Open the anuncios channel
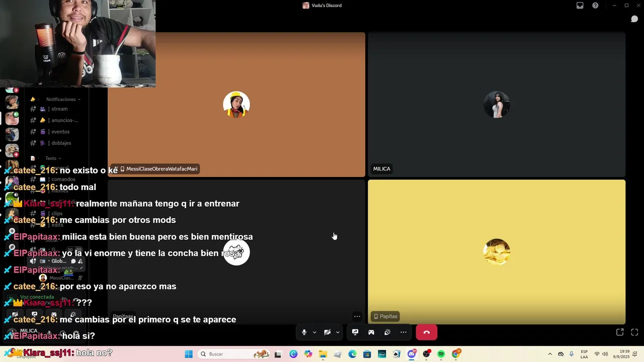 point(55,121)
